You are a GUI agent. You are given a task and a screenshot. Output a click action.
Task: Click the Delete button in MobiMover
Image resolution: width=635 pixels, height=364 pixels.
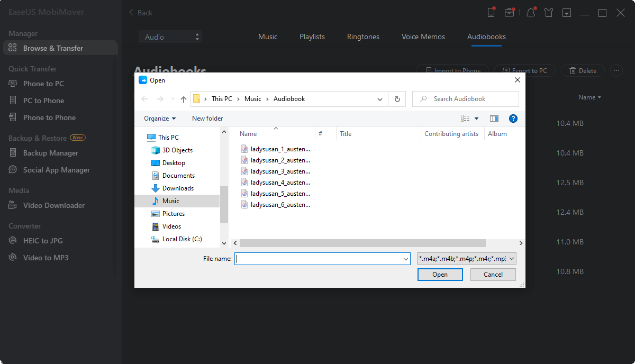coord(584,70)
